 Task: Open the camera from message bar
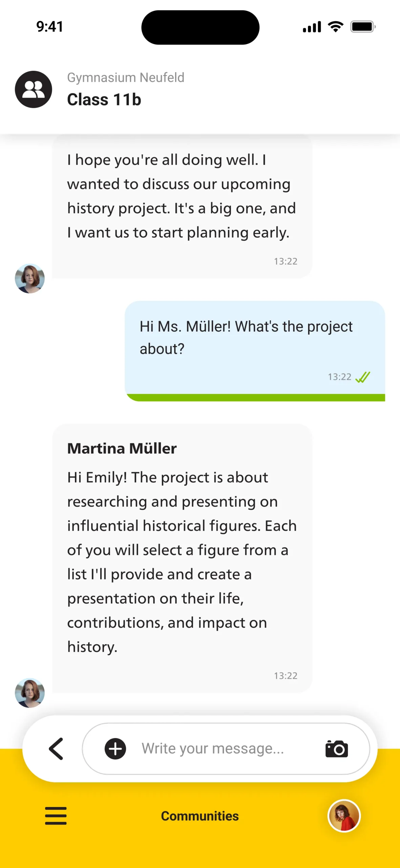(x=336, y=749)
